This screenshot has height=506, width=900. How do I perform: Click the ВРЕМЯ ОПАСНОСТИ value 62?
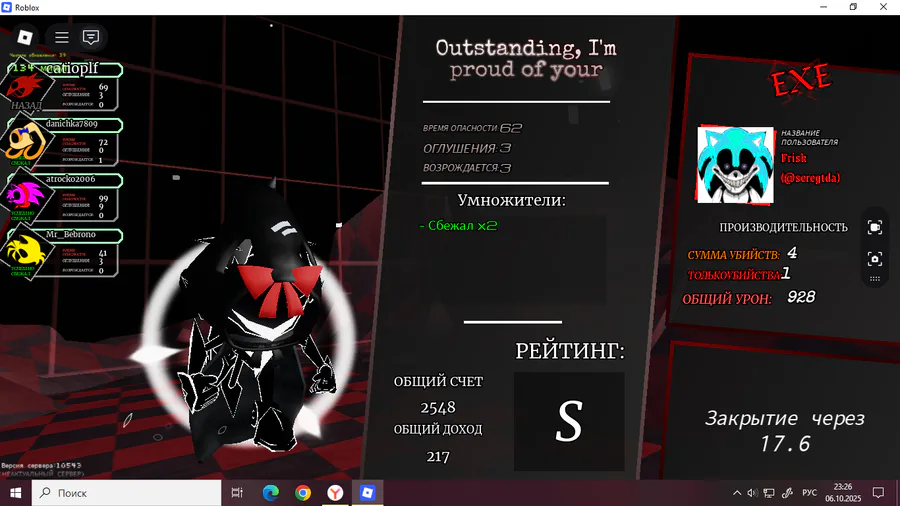pos(511,128)
